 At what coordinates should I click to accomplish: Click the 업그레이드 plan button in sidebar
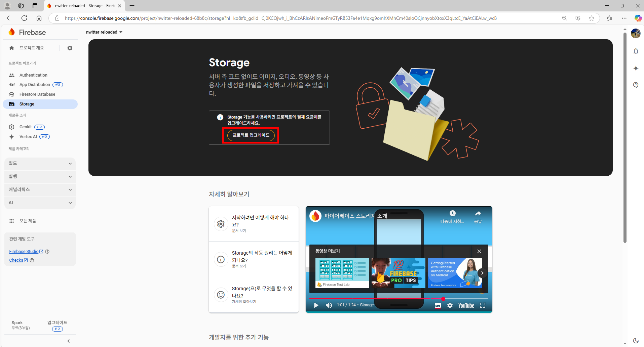click(x=57, y=325)
